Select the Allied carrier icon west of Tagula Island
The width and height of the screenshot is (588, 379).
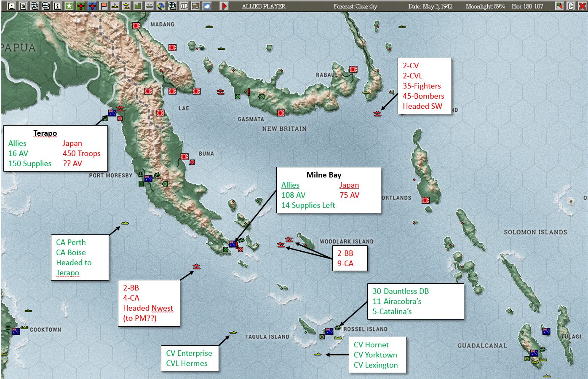point(233,332)
